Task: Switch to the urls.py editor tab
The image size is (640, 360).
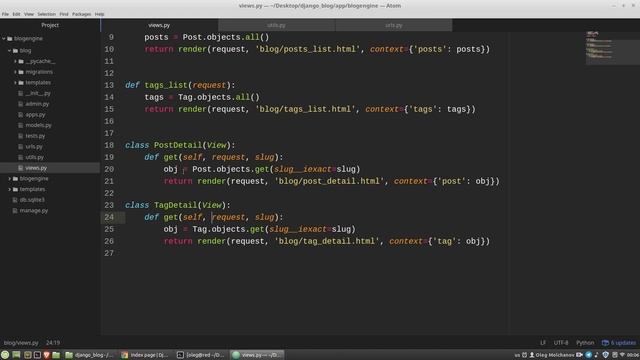Action: coord(393,25)
